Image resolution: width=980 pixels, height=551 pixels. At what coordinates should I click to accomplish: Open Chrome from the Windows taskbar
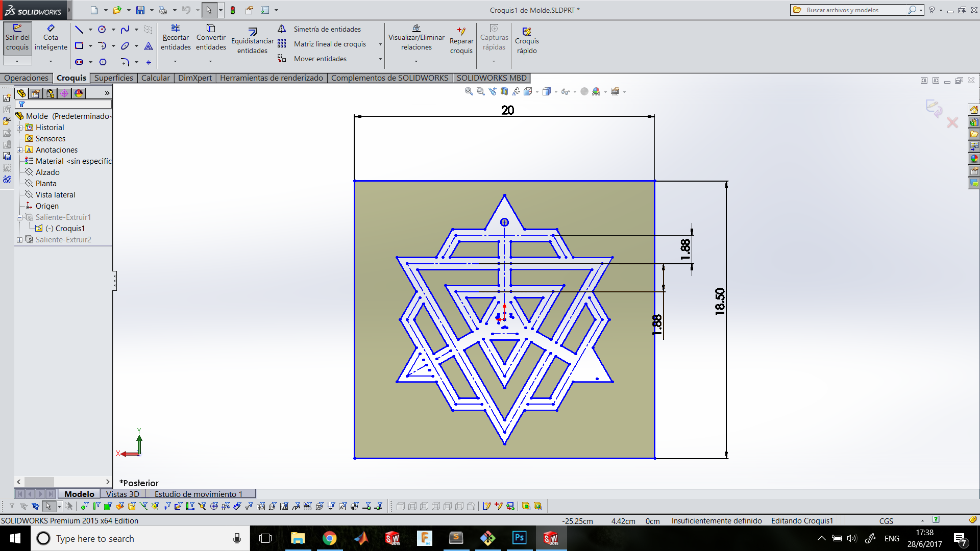(330, 538)
